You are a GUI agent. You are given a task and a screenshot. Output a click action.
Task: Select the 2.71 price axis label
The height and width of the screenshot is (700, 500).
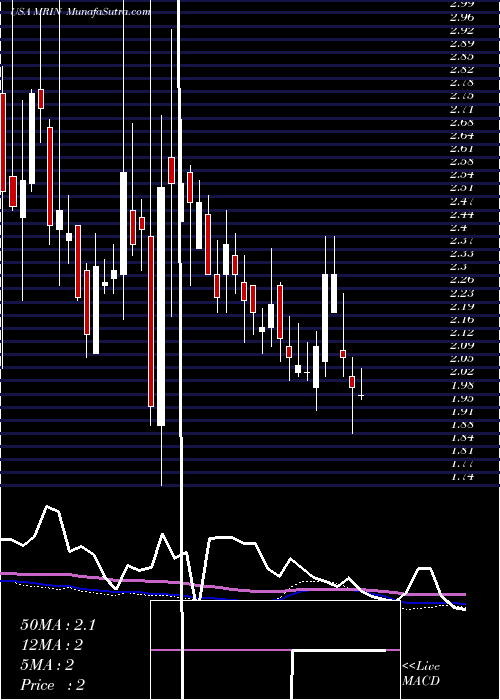pos(462,109)
